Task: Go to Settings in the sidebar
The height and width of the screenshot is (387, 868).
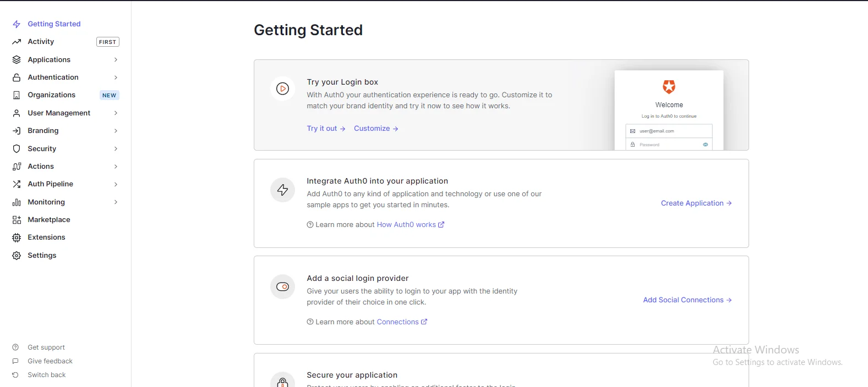Action: point(42,256)
